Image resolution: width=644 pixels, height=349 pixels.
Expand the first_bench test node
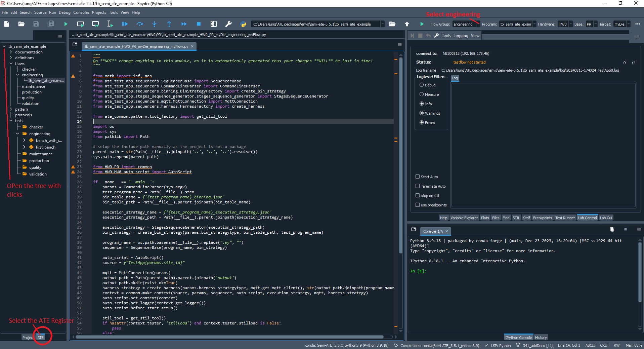(24, 147)
